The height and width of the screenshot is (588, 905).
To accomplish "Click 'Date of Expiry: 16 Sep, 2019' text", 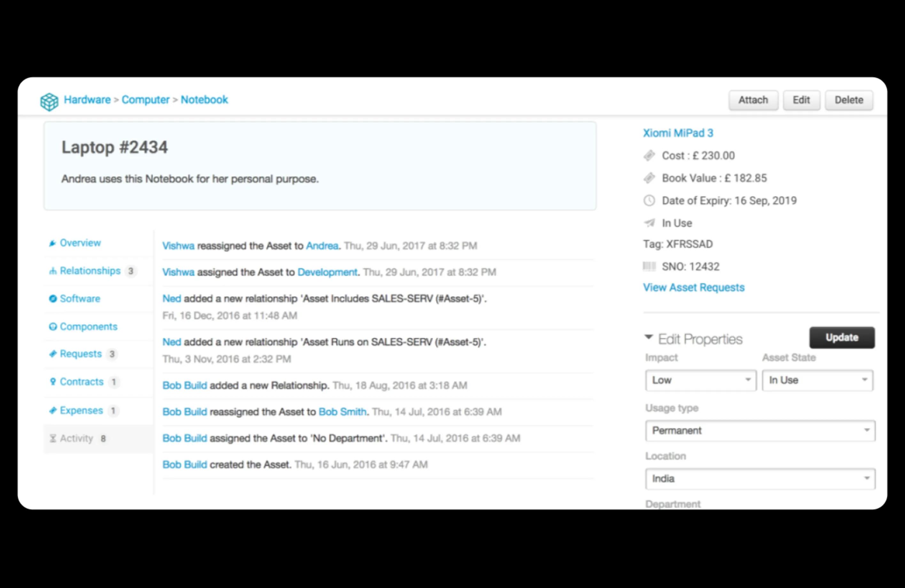I will coord(729,200).
